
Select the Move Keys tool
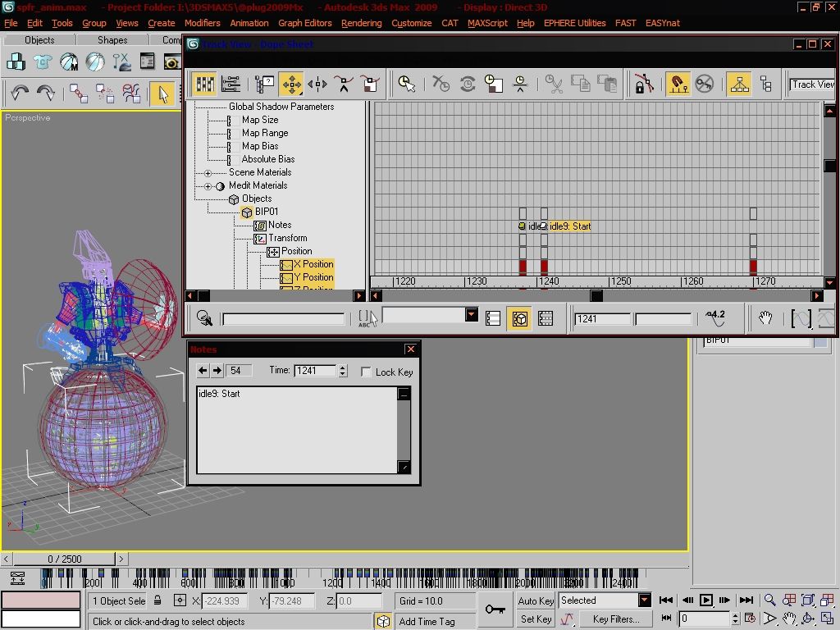click(292, 84)
